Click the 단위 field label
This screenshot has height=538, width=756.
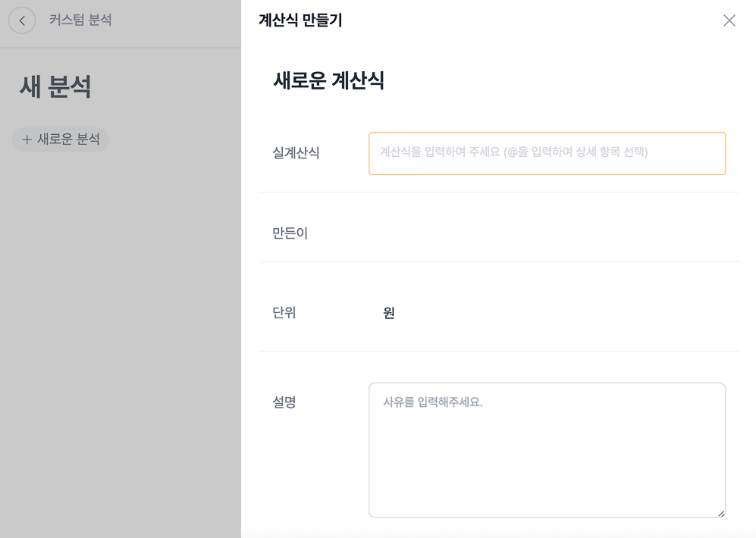(x=284, y=313)
